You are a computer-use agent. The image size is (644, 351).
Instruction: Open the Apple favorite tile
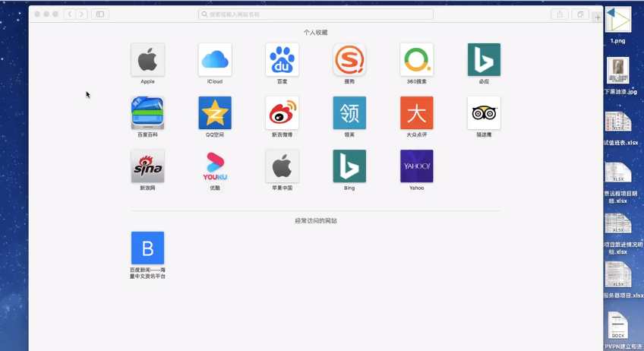click(147, 59)
